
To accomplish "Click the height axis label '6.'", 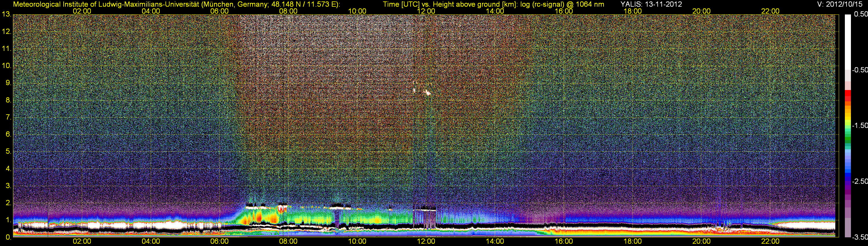I will click(x=9, y=134).
